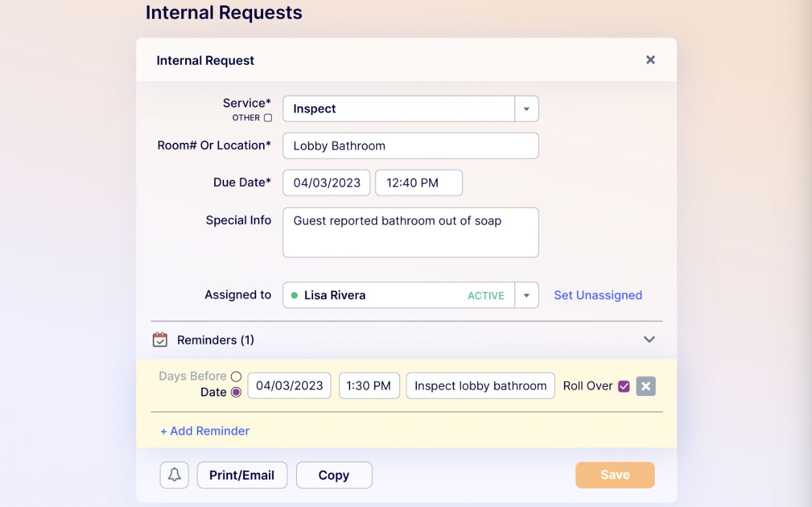Click the Add Reminder link
Screen dimensions: 812x507
click(x=205, y=431)
